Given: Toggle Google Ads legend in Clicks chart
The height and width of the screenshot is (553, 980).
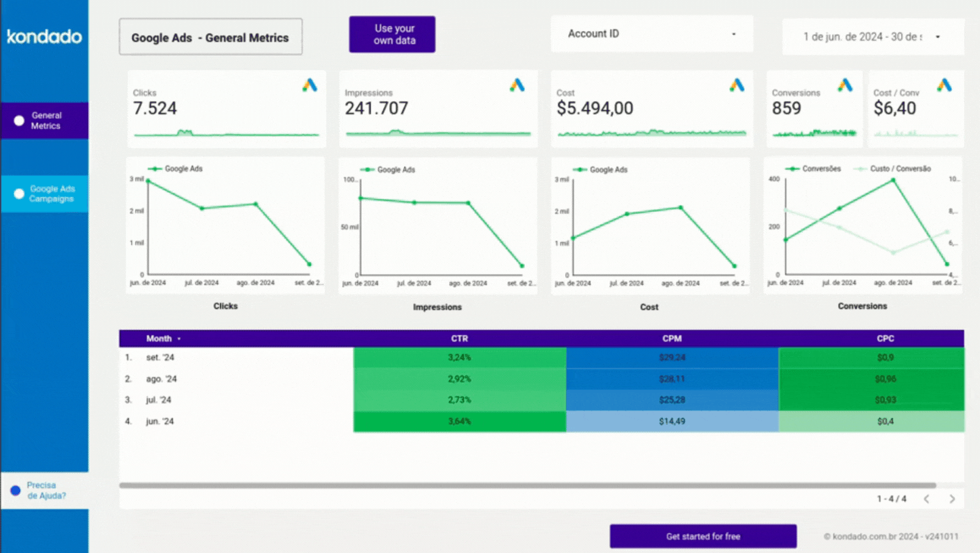Looking at the screenshot, I should pyautogui.click(x=176, y=169).
